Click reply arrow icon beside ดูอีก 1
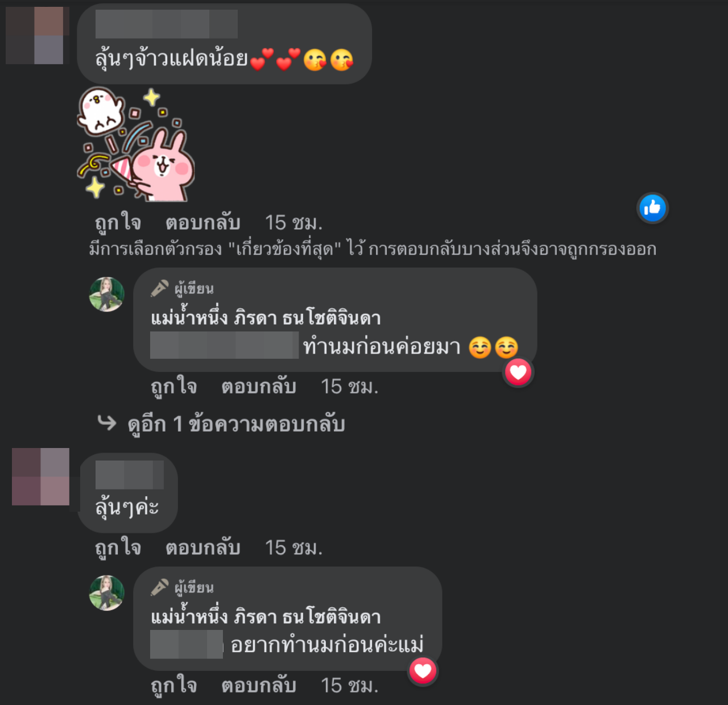The width and height of the screenshot is (728, 705). (106, 422)
